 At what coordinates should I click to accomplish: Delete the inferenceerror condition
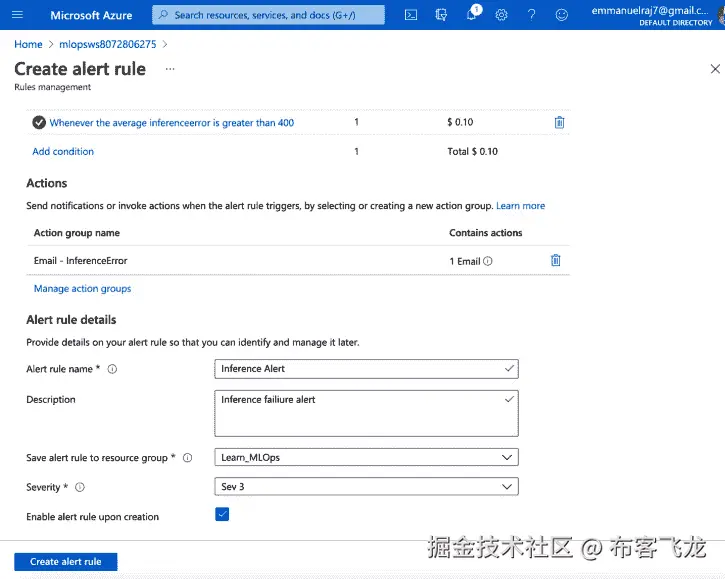click(559, 122)
